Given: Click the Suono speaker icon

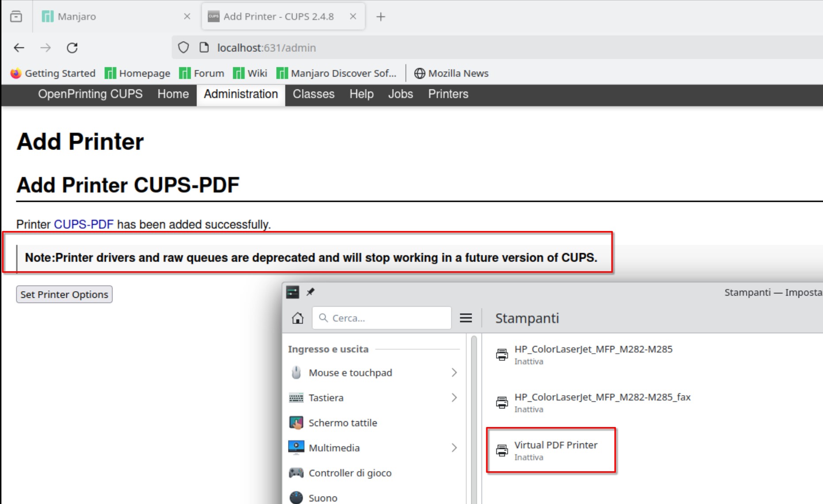Looking at the screenshot, I should (x=296, y=498).
